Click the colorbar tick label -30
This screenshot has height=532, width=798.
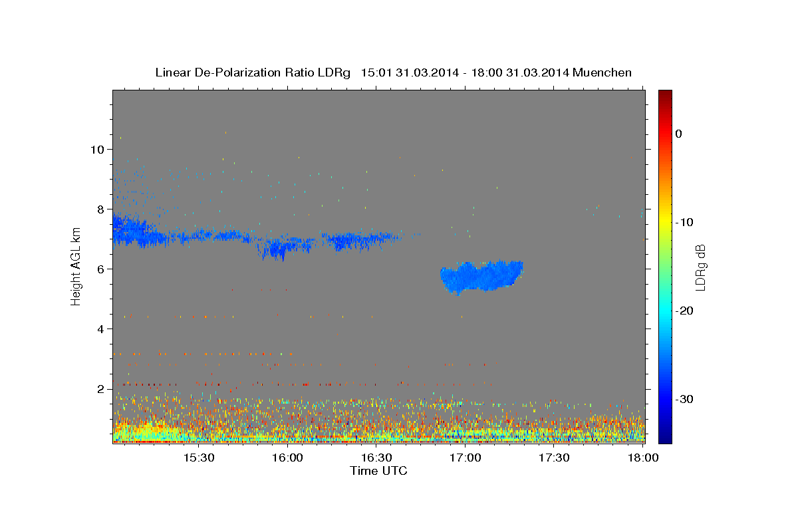pyautogui.click(x=685, y=399)
